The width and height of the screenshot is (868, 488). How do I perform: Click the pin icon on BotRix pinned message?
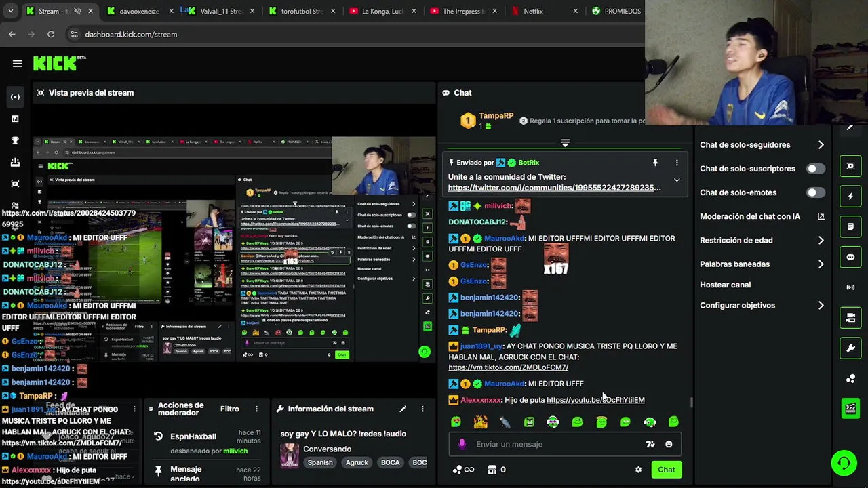(655, 163)
